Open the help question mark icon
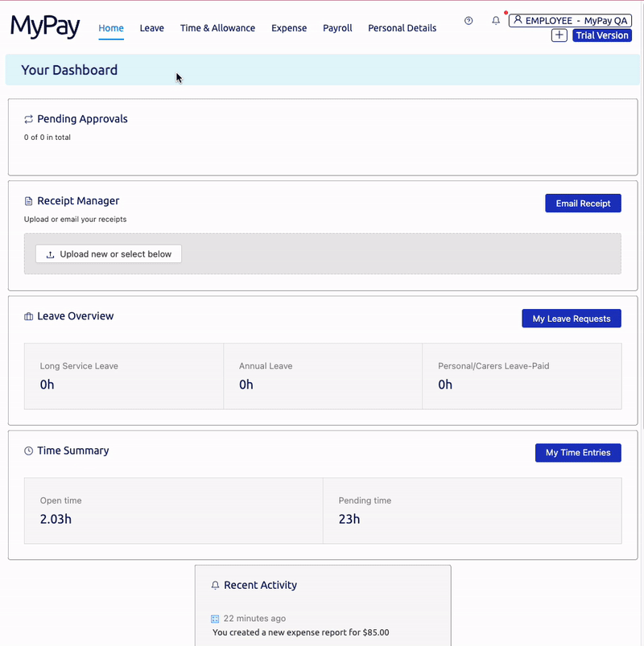644x646 pixels. (469, 21)
